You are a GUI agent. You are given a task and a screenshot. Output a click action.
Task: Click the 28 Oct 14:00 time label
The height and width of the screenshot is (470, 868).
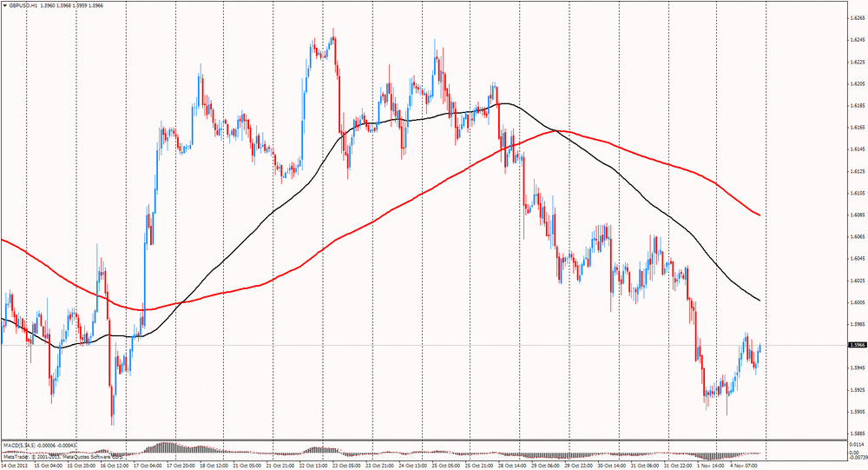513,467
